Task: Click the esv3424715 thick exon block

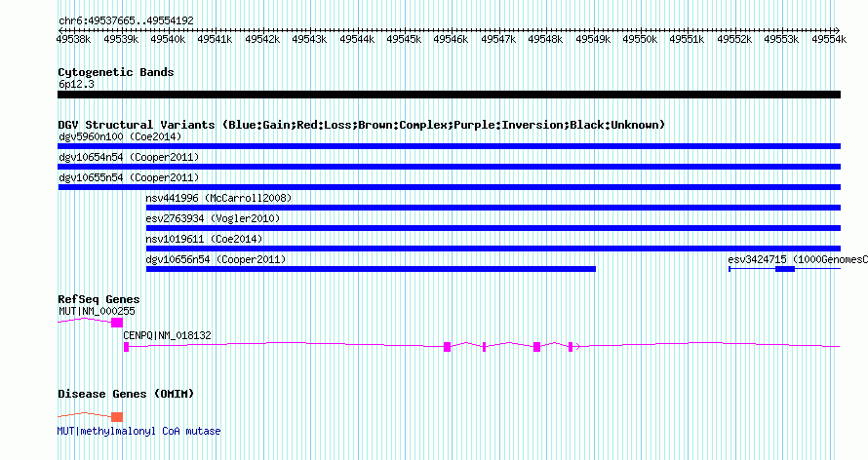Action: coord(785,269)
